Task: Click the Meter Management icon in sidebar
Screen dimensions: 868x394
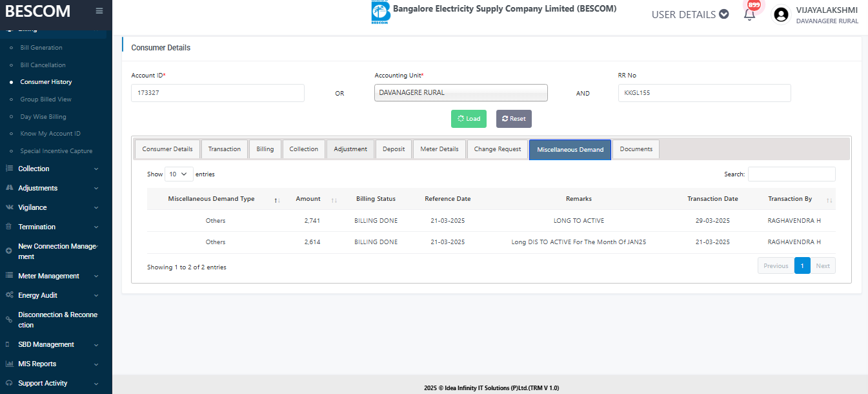Action: click(9, 276)
